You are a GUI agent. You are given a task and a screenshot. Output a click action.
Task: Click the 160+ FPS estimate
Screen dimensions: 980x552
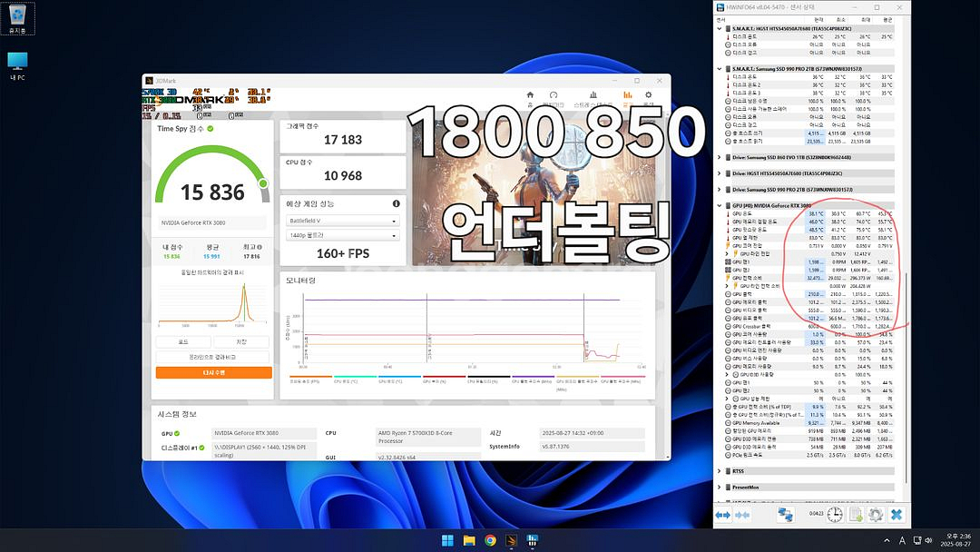342,254
